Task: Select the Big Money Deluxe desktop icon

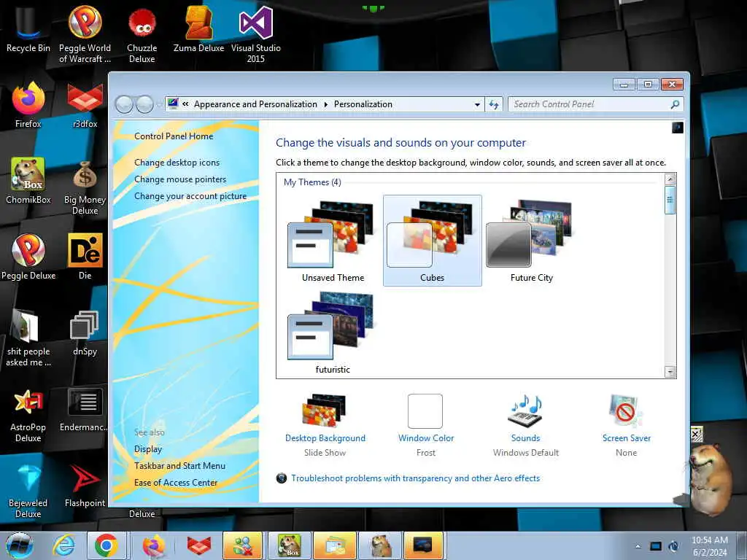Action: click(x=85, y=187)
